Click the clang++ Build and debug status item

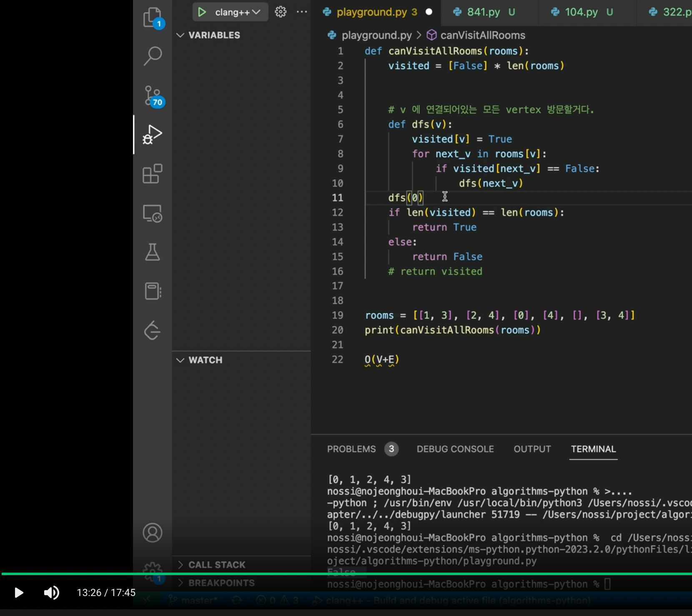[452, 601]
